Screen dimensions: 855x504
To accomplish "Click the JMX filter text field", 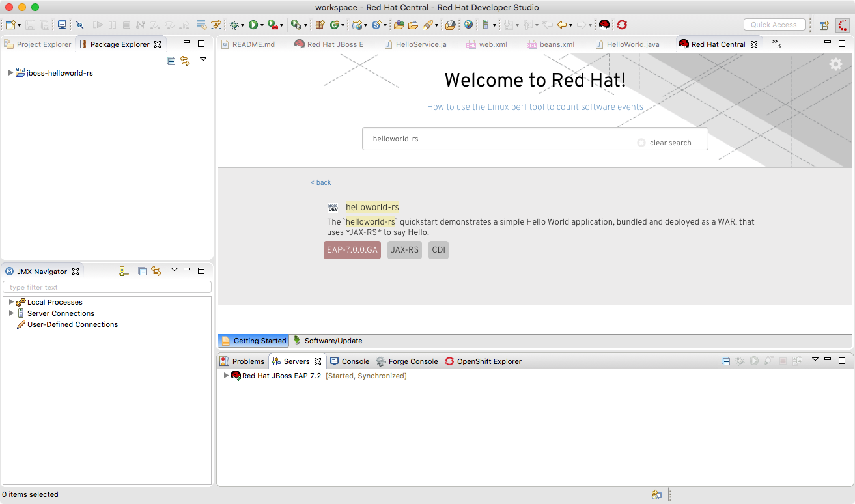I will 107,287.
